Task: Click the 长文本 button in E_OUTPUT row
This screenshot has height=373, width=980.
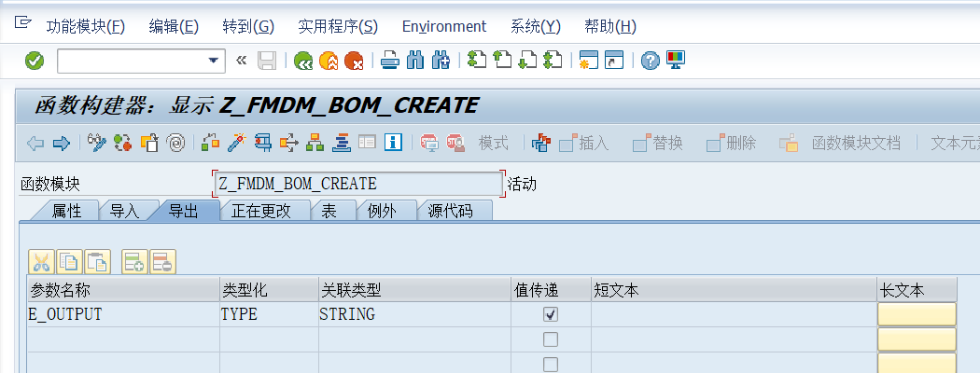Action: pyautogui.click(x=917, y=314)
